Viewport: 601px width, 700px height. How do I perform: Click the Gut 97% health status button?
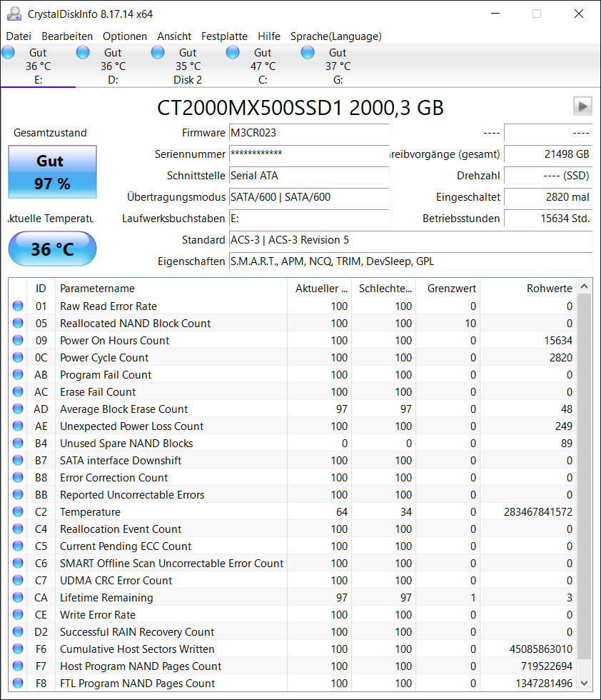click(x=51, y=171)
